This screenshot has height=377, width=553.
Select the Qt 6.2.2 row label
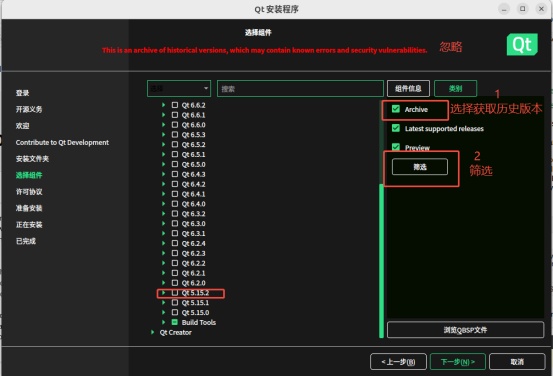pyautogui.click(x=193, y=263)
